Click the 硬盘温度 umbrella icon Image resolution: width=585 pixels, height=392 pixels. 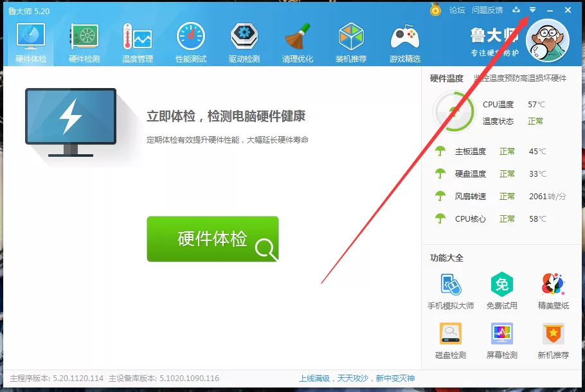tap(440, 174)
